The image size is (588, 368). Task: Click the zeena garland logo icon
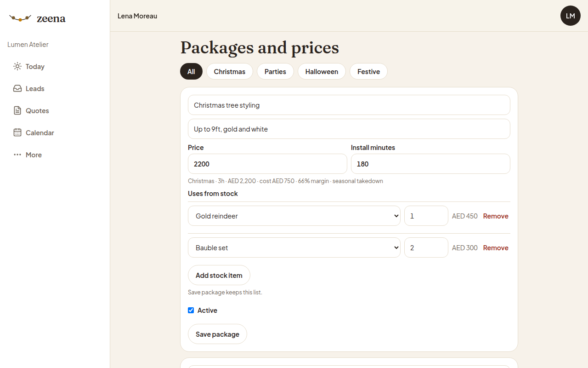(20, 18)
